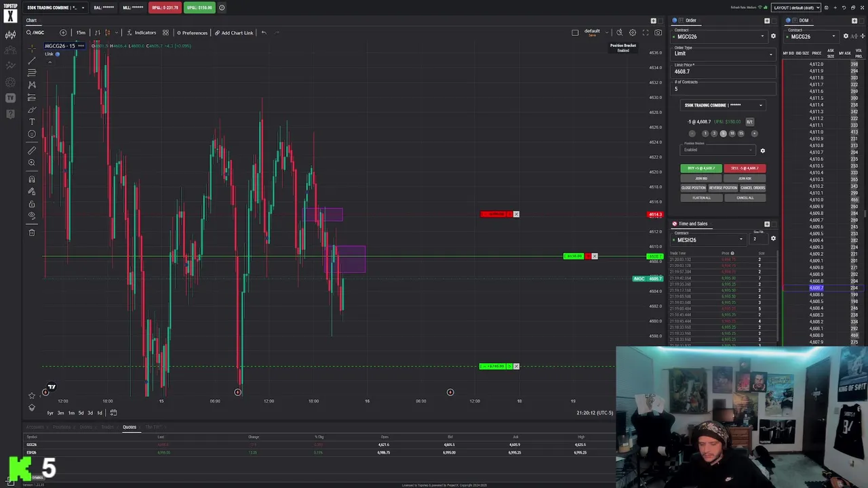Toggle lock all drawing tools

tap(31, 203)
